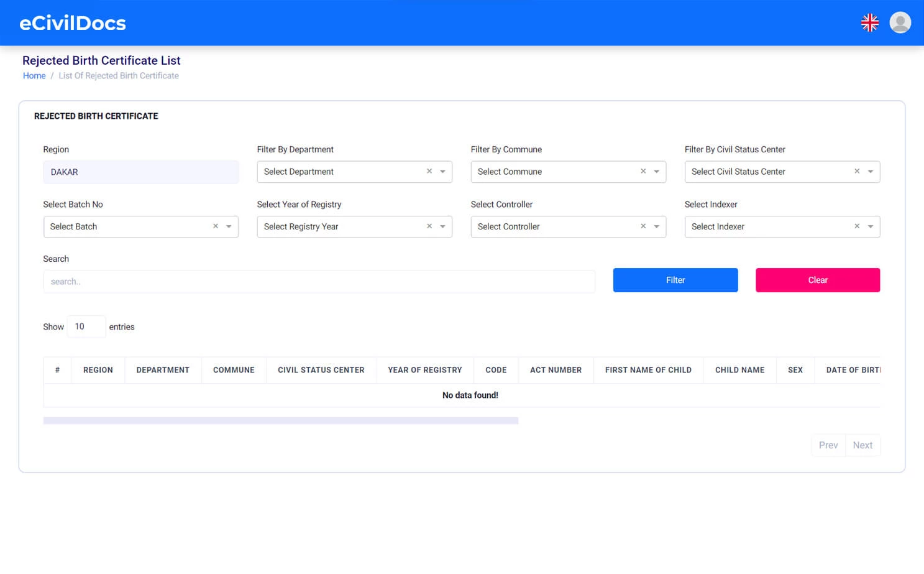924x574 pixels.
Task: Open the user profile avatar
Action: pyautogui.click(x=900, y=23)
